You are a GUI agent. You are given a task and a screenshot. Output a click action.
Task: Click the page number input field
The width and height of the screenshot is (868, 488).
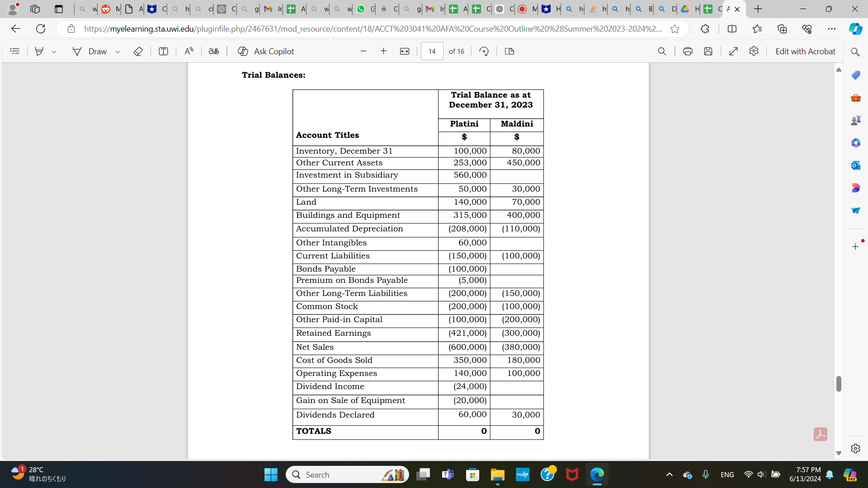pos(432,51)
